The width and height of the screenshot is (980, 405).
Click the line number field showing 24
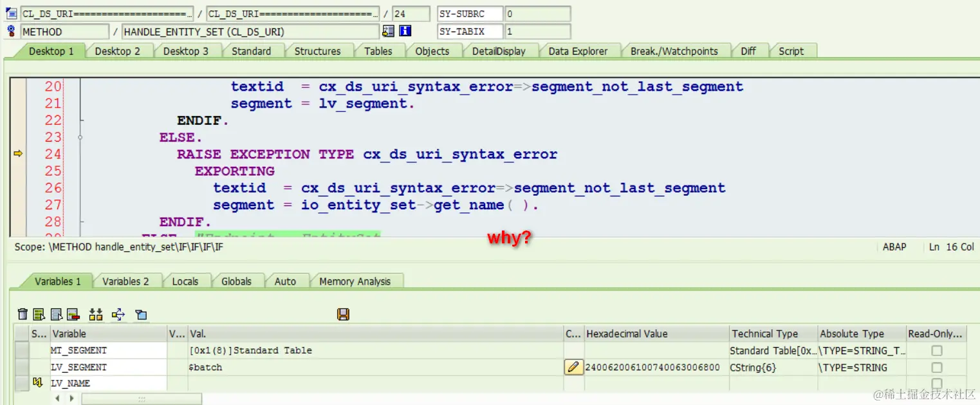coord(411,14)
